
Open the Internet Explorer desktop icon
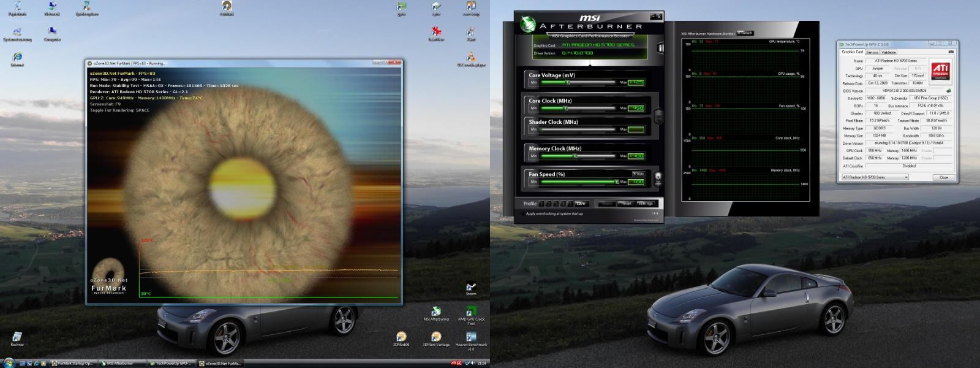17,58
